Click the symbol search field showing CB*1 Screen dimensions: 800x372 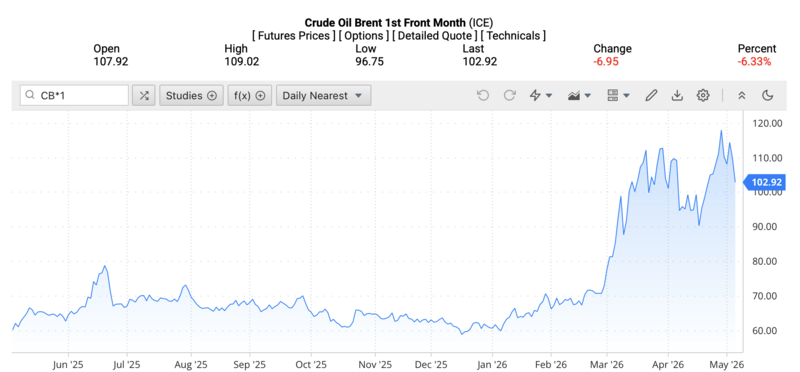pos(74,95)
